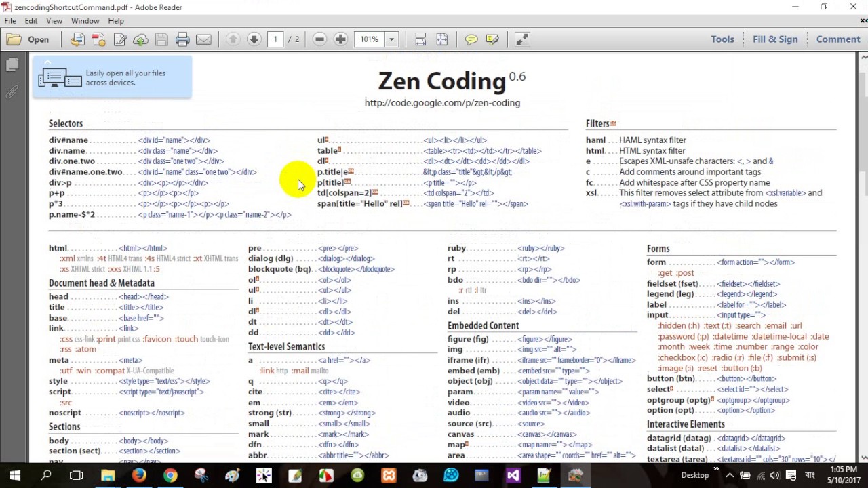The image size is (868, 488).
Task: Open Firefox from the taskbar
Action: 139,476
